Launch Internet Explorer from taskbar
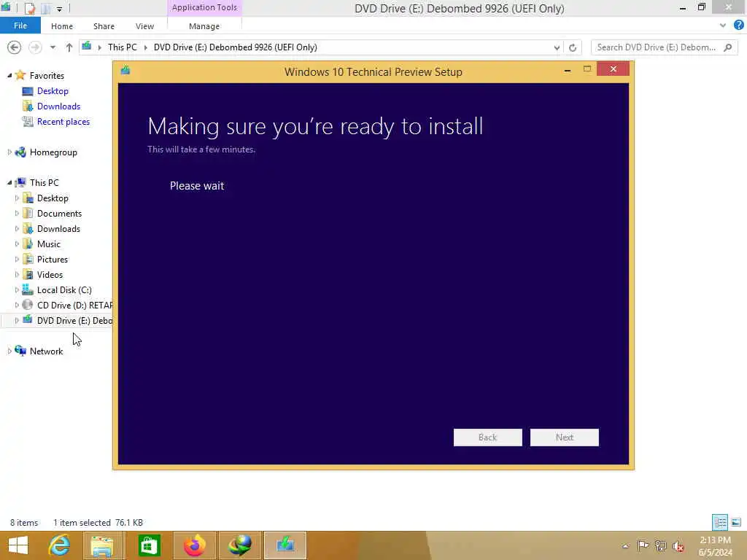 [x=60, y=545]
